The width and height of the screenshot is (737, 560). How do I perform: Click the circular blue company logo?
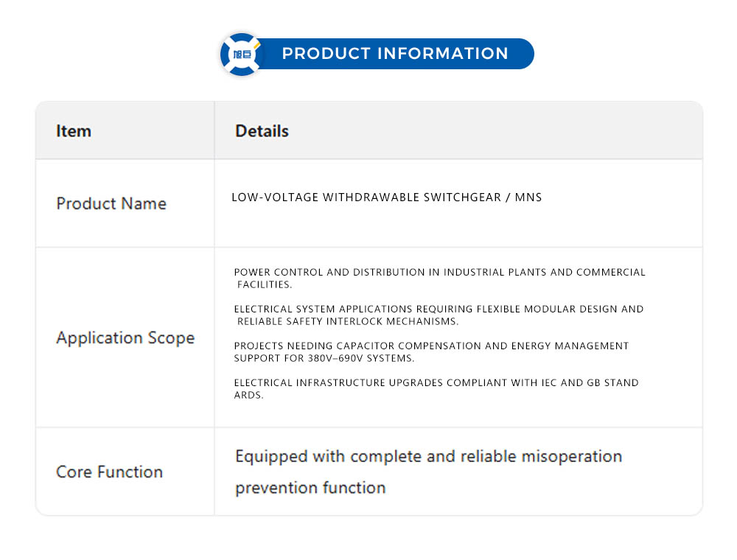coord(242,54)
